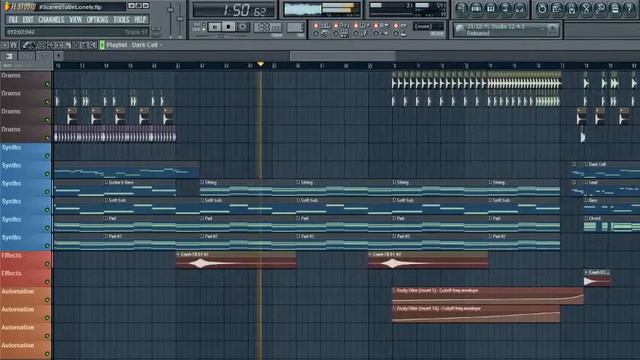Click the #ScaredToBeLonely.flp title text
640x360 pixels.
70,7
